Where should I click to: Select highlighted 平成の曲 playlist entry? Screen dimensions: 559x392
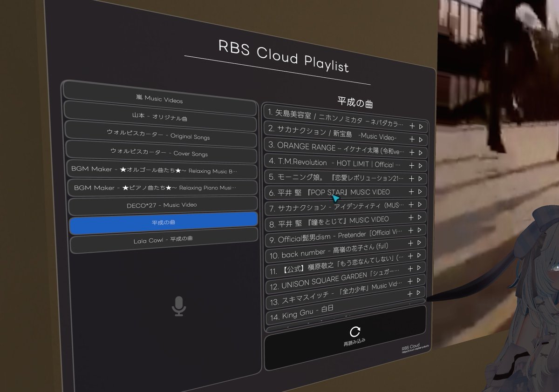pyautogui.click(x=164, y=223)
